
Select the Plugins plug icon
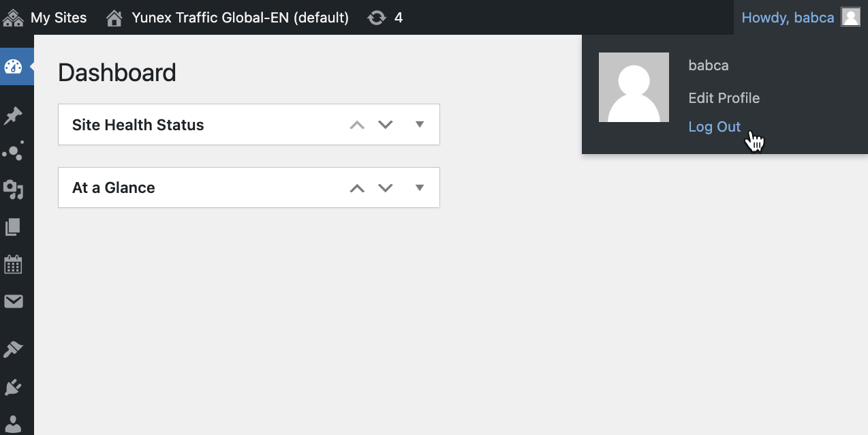[x=13, y=387]
